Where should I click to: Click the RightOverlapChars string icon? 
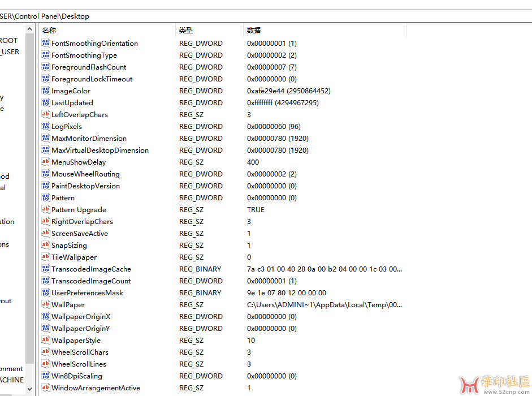[x=46, y=221]
